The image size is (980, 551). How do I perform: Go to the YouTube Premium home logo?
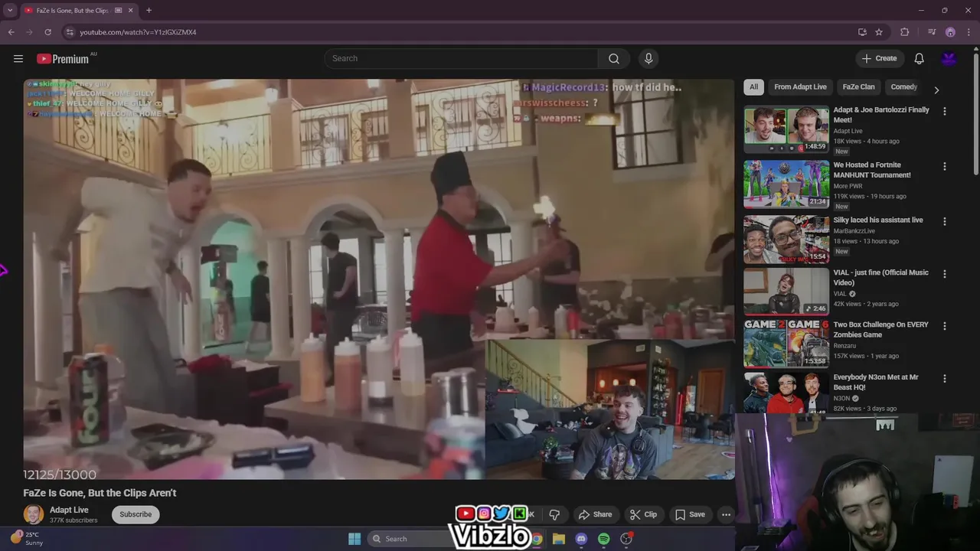pos(63,59)
